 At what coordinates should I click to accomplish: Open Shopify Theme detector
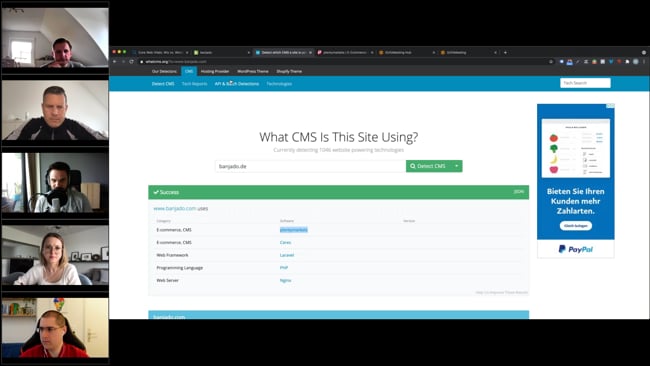click(x=289, y=71)
